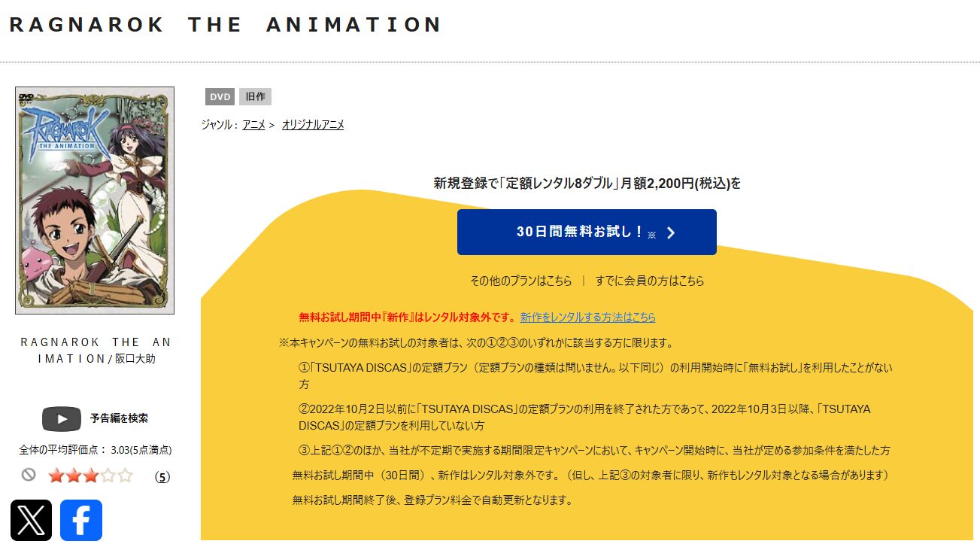Click the red 無料お試し期間中 warning text
This screenshot has width=980, height=547.
click(408, 318)
